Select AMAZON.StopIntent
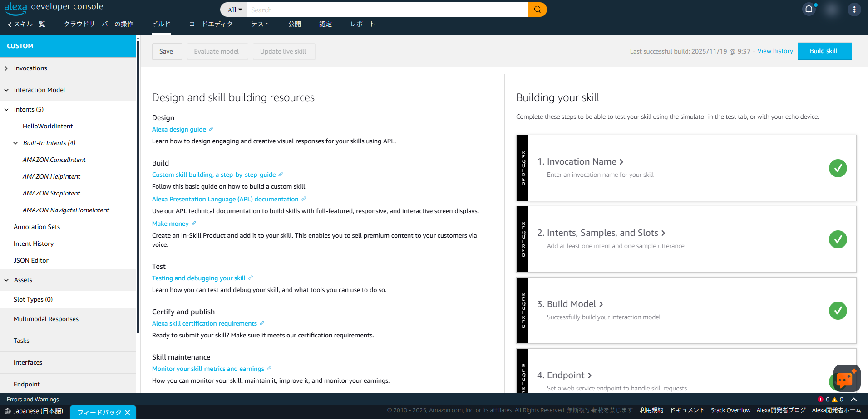Viewport: 868px width, 419px height. pyautogui.click(x=51, y=193)
